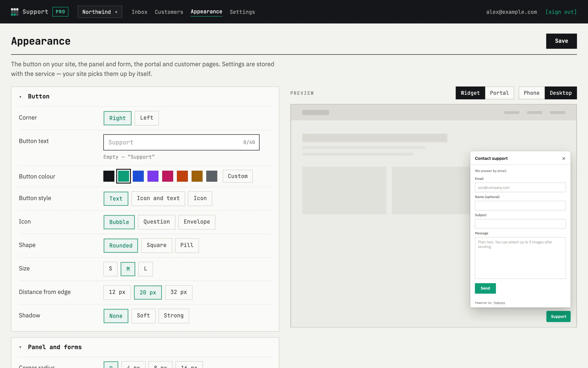Collapse the Panel and forms section
The image size is (588, 368).
point(20,347)
